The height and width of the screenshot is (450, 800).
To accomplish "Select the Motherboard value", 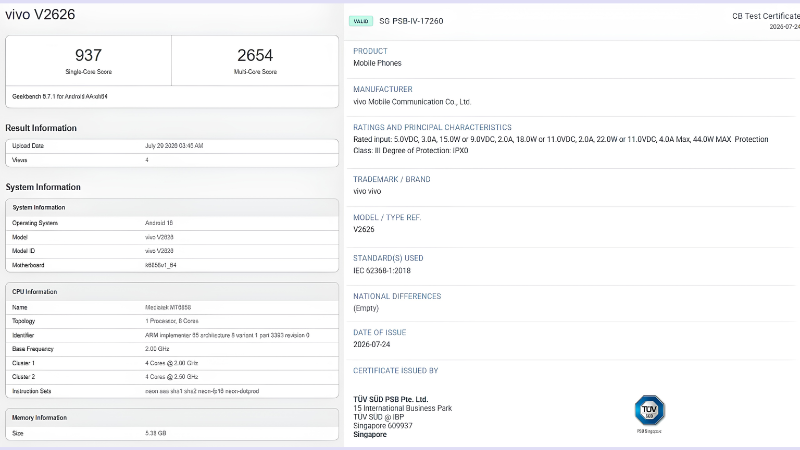I will point(161,265).
